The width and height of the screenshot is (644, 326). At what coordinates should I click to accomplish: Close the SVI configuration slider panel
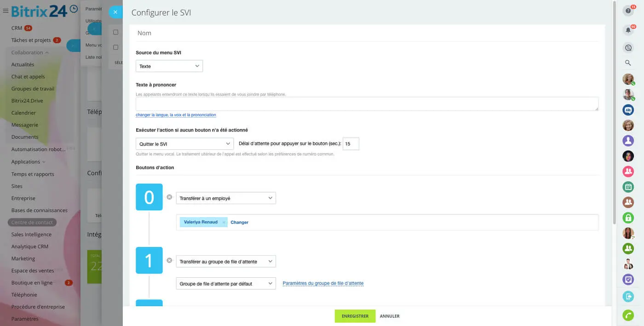(x=115, y=12)
